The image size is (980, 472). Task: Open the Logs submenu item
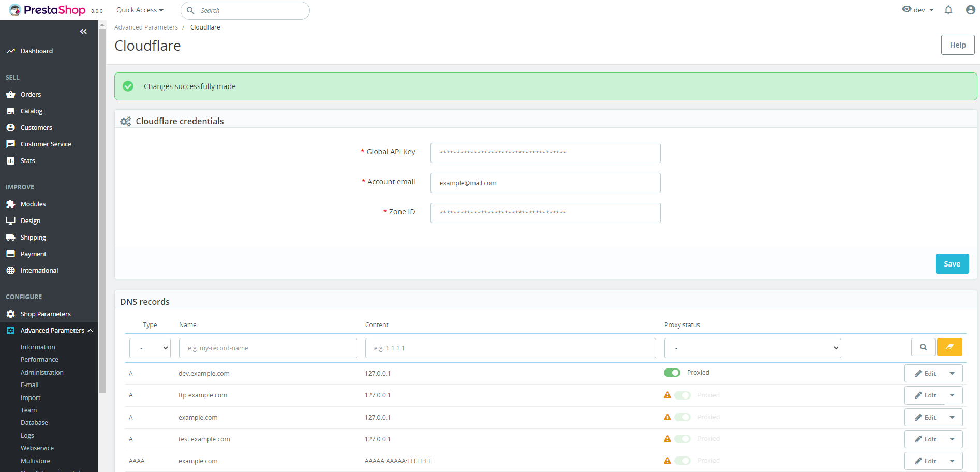[27, 436]
